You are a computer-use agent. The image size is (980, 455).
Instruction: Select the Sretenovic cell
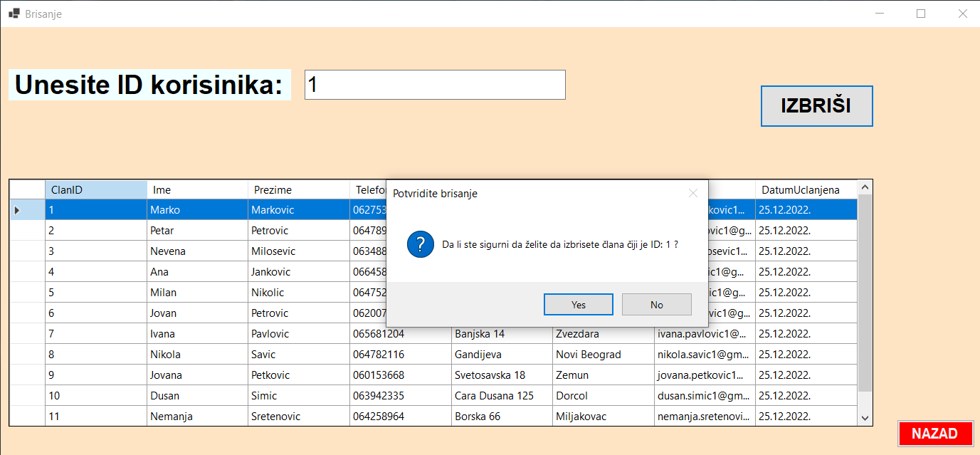(x=299, y=417)
